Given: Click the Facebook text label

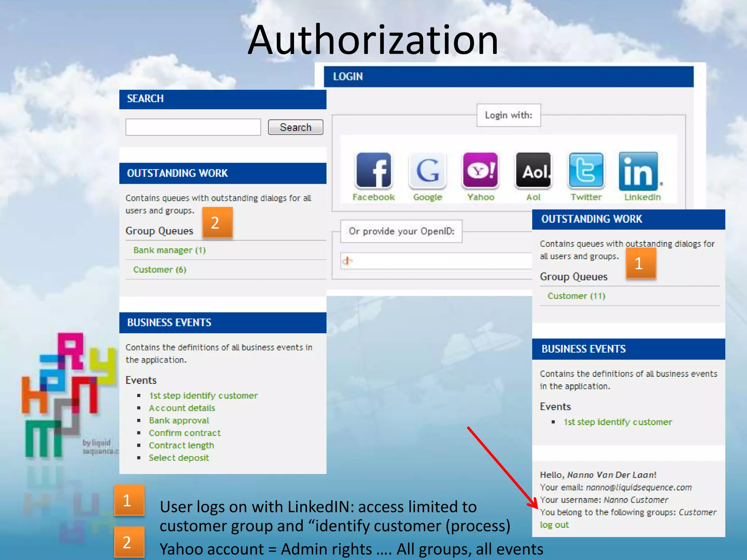Looking at the screenshot, I should click(x=373, y=197).
